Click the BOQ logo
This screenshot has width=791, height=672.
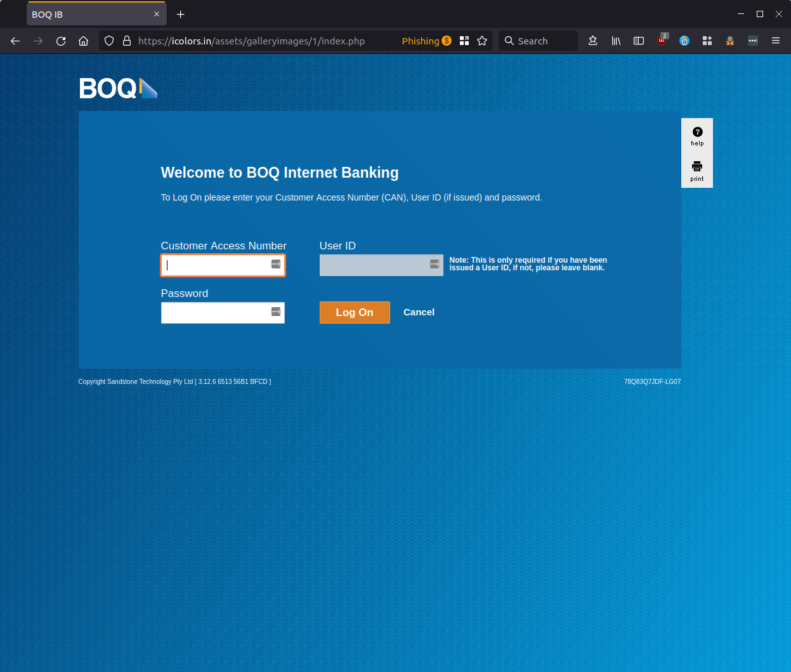point(118,88)
